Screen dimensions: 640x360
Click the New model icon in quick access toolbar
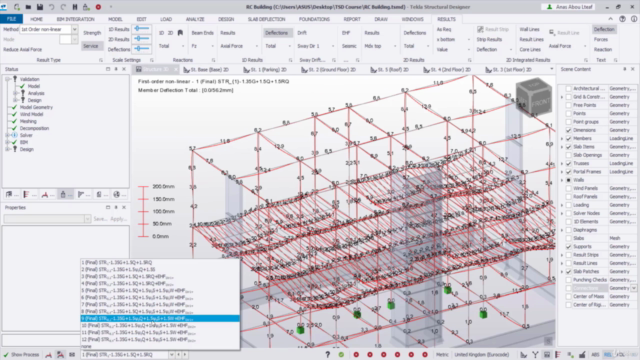pyautogui.click(x=17, y=7)
